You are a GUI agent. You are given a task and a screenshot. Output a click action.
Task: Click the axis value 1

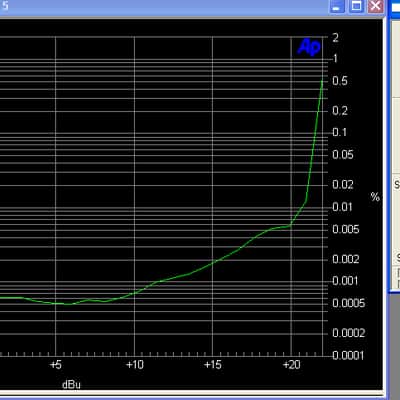tap(335, 59)
